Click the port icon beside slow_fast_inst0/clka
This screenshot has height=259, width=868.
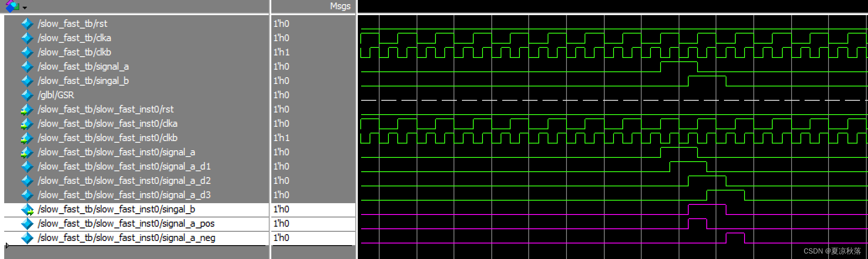[27, 124]
